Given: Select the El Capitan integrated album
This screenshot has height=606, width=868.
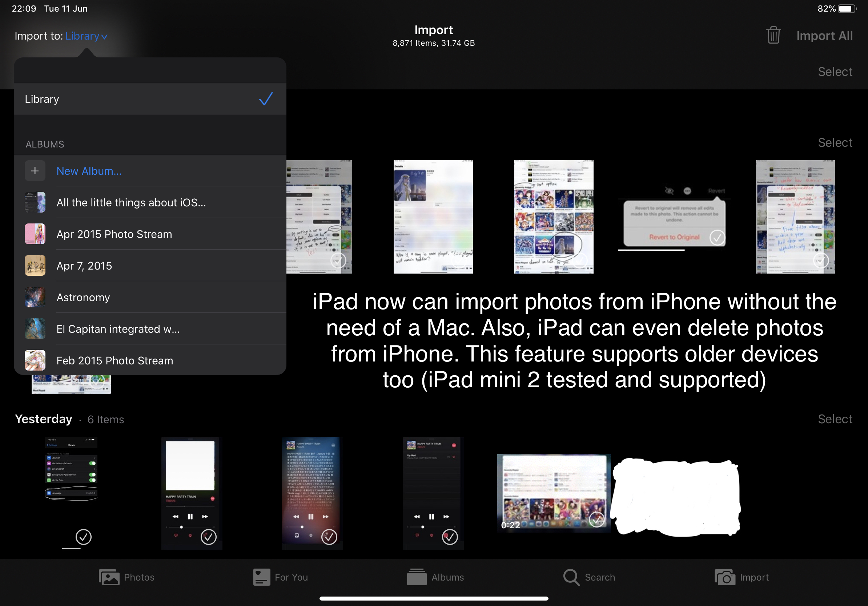Looking at the screenshot, I should point(150,329).
